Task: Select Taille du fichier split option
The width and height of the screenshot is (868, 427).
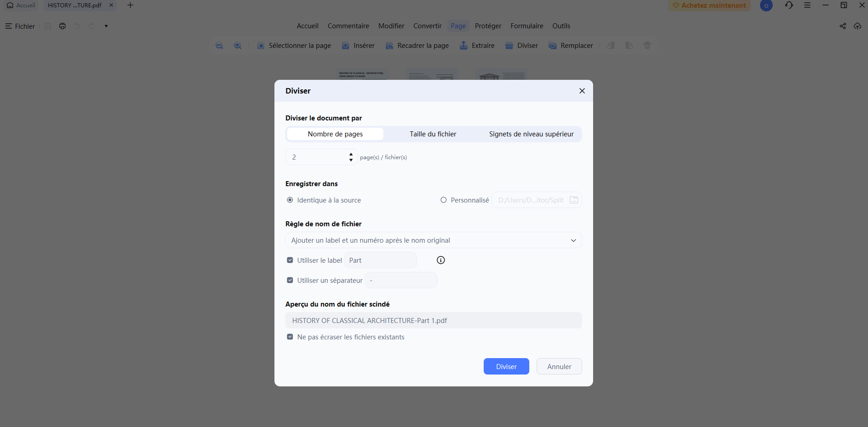Action: click(433, 134)
